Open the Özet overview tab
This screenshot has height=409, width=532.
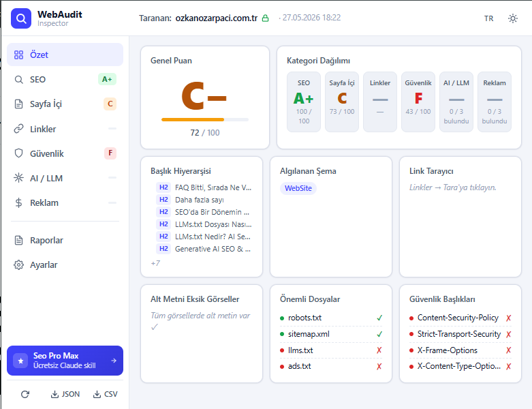(65, 55)
